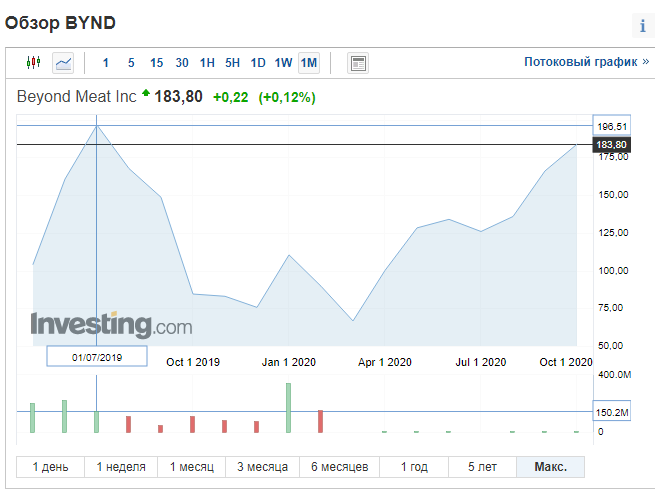Show the 3 месяца range
This screenshot has height=493, width=655.
263,467
